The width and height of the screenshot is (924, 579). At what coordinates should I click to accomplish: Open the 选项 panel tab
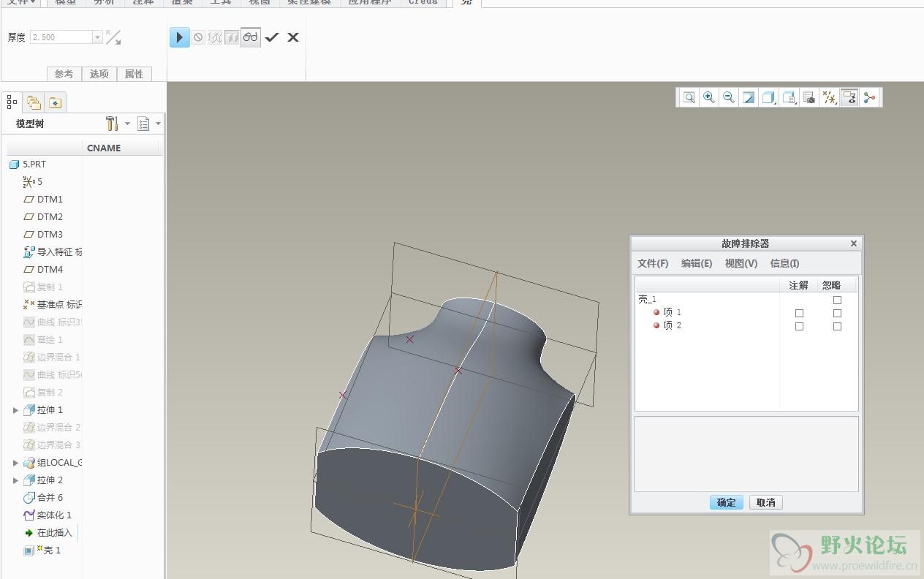99,74
